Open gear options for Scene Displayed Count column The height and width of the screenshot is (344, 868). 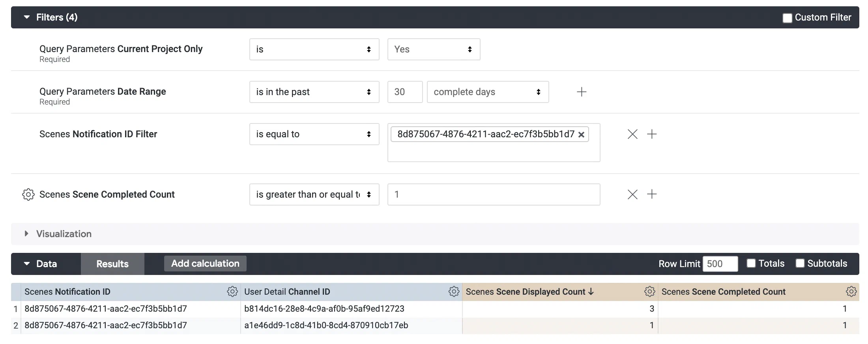[x=649, y=292]
